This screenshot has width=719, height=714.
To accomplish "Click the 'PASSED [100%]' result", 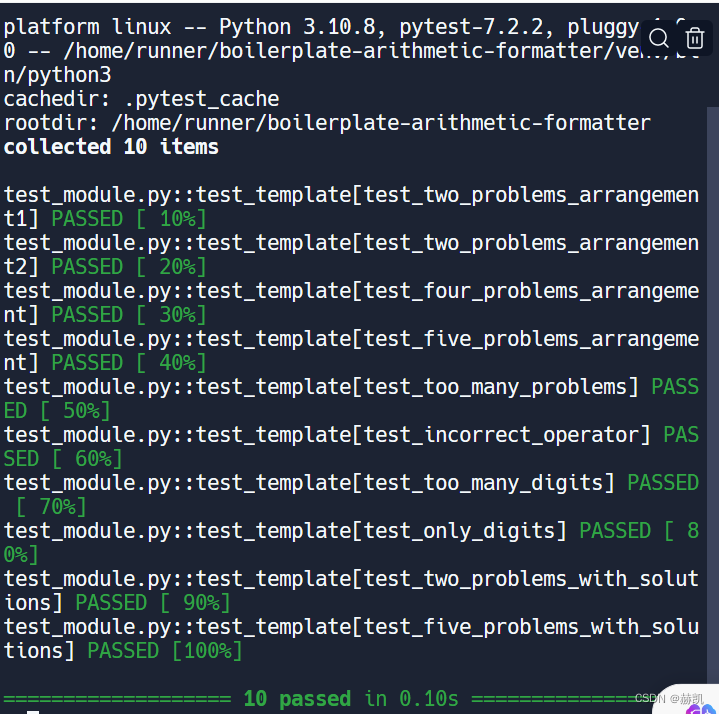I will 165,651.
